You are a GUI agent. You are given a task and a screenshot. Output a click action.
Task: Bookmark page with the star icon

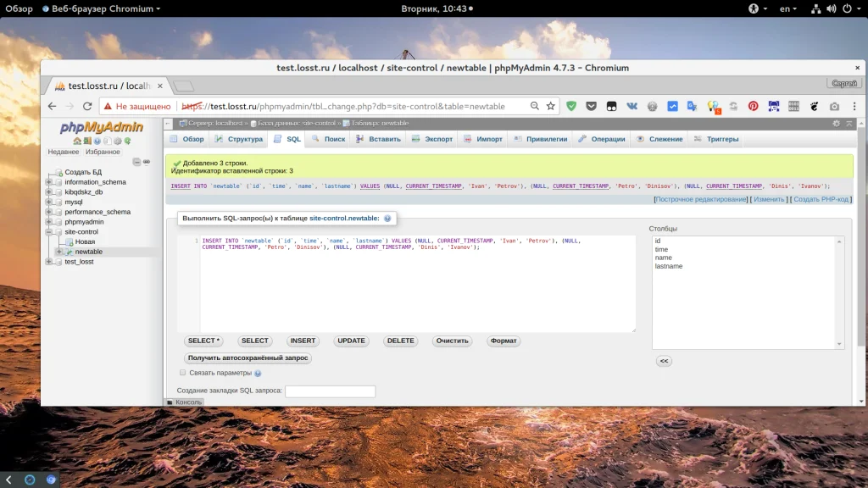click(x=551, y=107)
